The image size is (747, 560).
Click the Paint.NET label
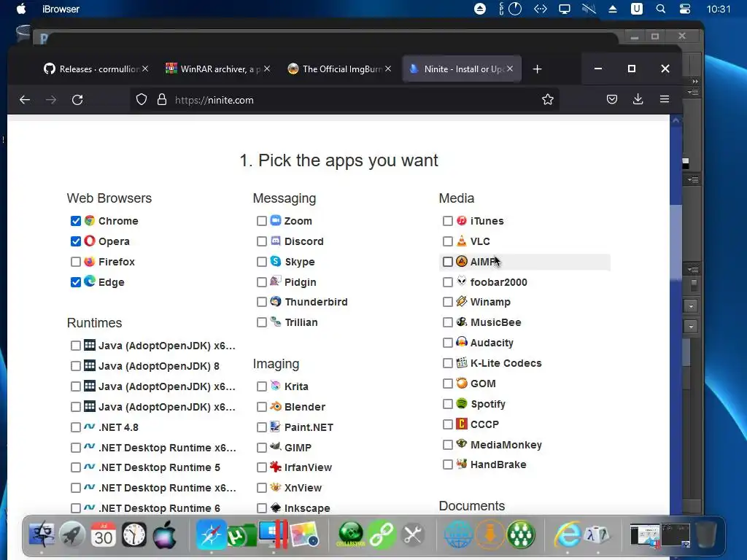click(x=309, y=427)
